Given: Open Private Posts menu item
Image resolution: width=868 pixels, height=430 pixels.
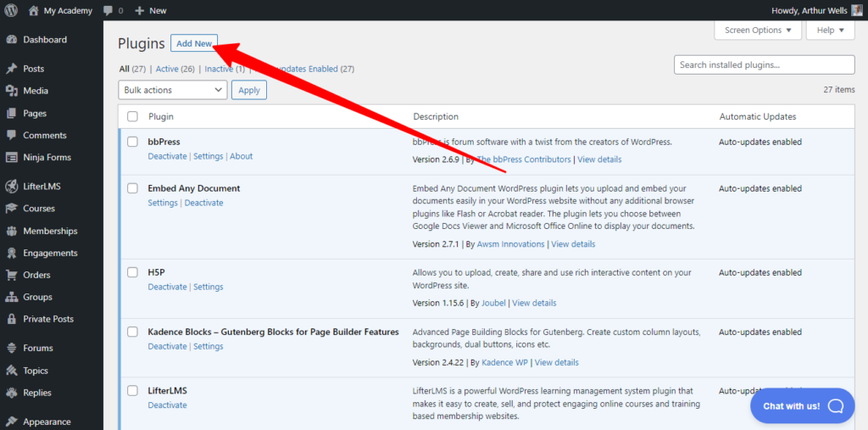Looking at the screenshot, I should click(x=48, y=319).
